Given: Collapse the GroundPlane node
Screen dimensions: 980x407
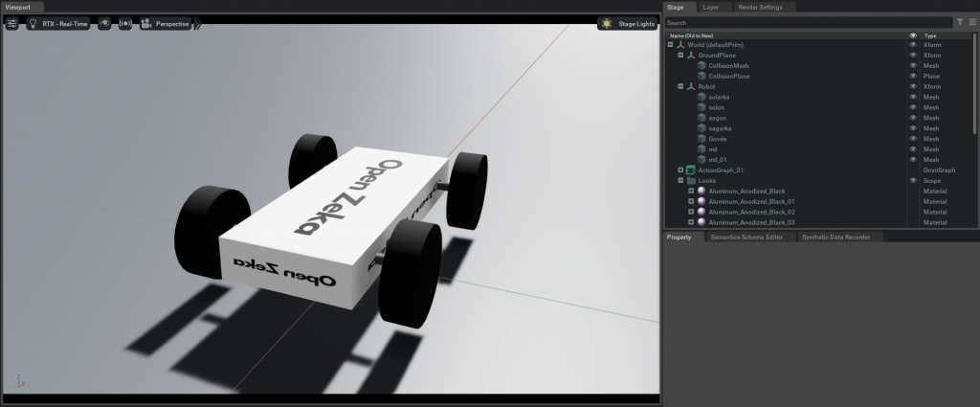Looking at the screenshot, I should pos(680,55).
